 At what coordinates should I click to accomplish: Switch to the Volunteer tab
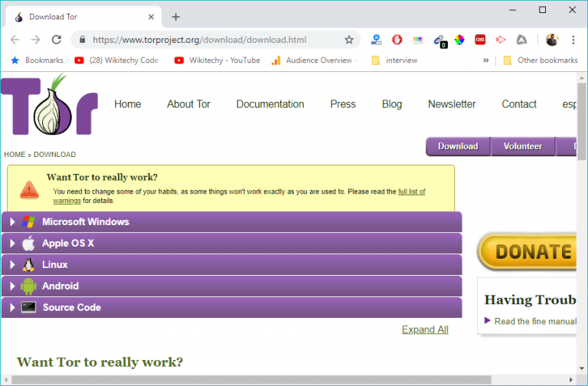522,146
